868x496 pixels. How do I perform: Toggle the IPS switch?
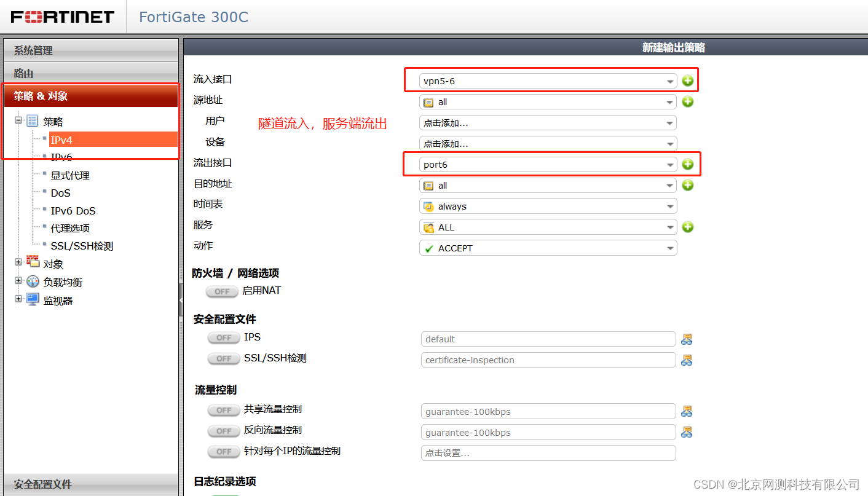coord(224,337)
